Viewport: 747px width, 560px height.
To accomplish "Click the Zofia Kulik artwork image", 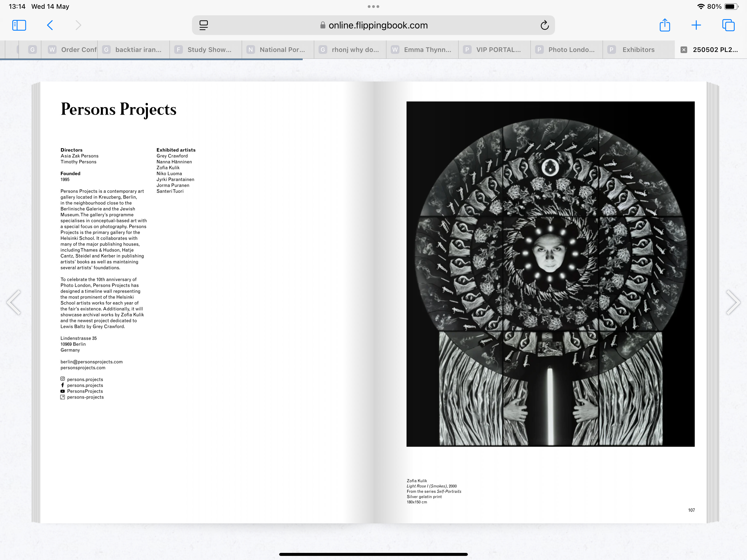I will tap(550, 274).
